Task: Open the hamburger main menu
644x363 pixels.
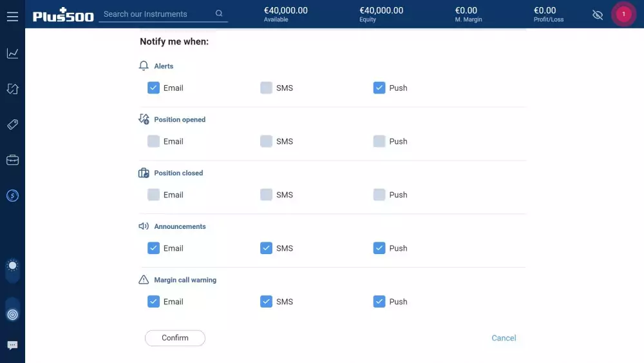Action: [12, 17]
